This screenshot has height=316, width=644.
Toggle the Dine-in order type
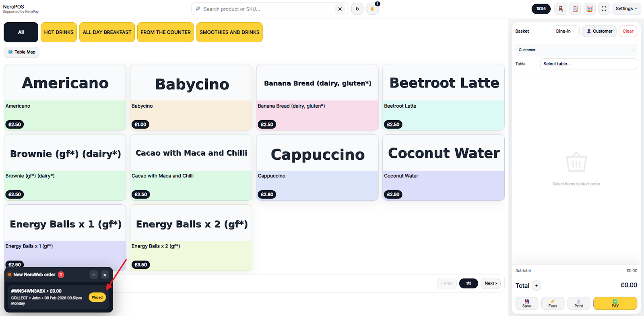566,31
